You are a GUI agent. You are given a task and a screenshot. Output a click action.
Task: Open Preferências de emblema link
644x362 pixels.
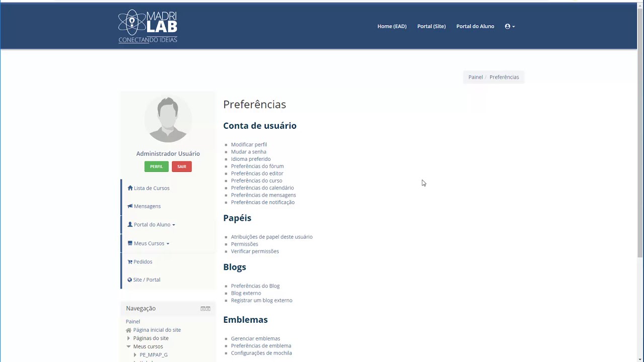click(x=261, y=346)
